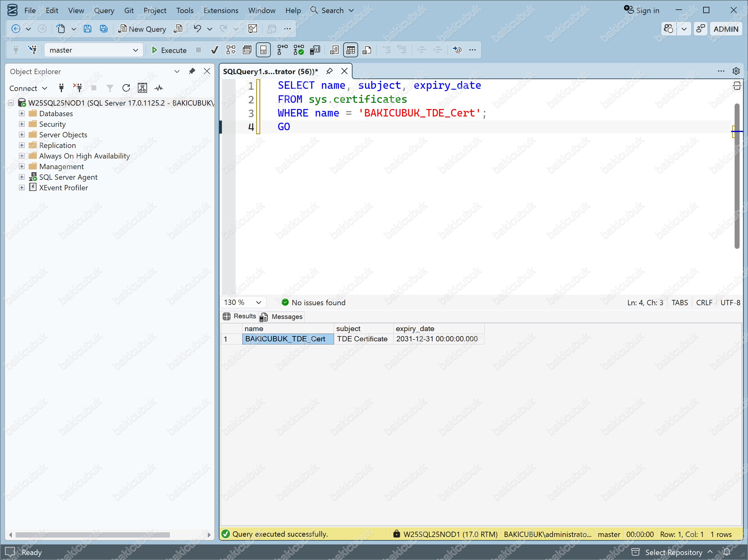Click the Save All icon

click(104, 29)
